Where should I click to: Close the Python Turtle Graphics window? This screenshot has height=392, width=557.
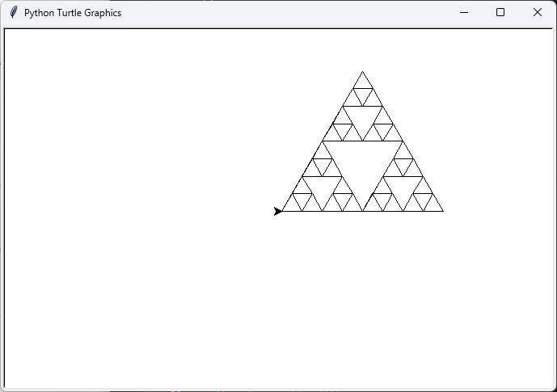pyautogui.click(x=537, y=12)
